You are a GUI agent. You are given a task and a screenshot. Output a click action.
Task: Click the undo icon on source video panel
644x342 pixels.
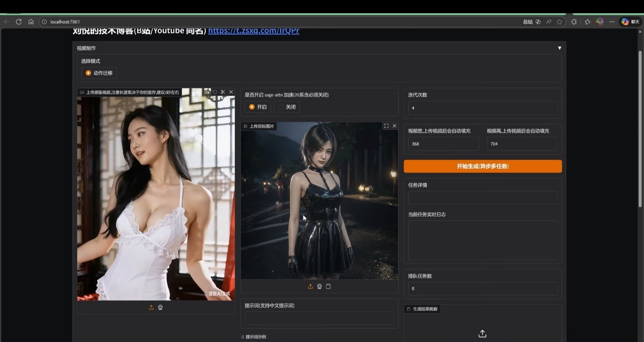(215, 92)
